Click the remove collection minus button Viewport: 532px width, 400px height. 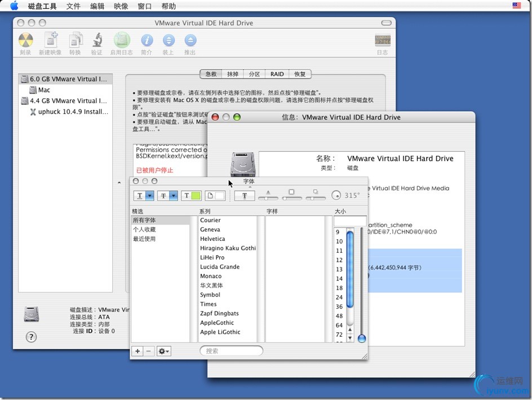pos(149,351)
